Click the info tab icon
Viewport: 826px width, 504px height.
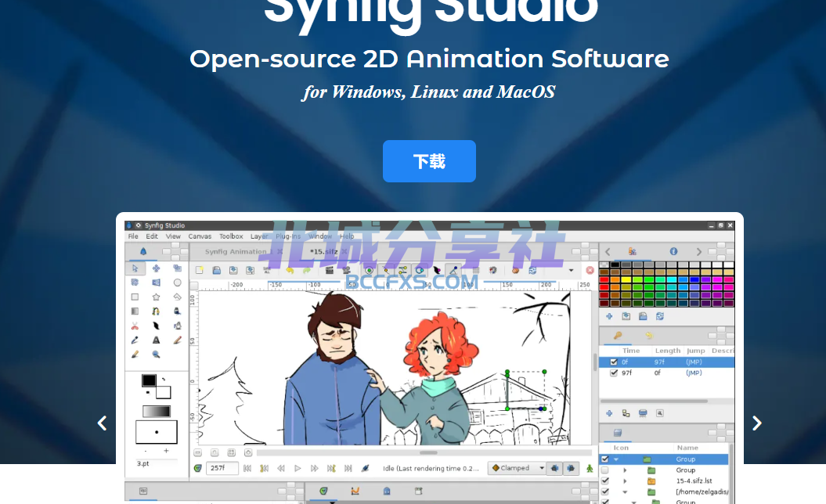[673, 252]
